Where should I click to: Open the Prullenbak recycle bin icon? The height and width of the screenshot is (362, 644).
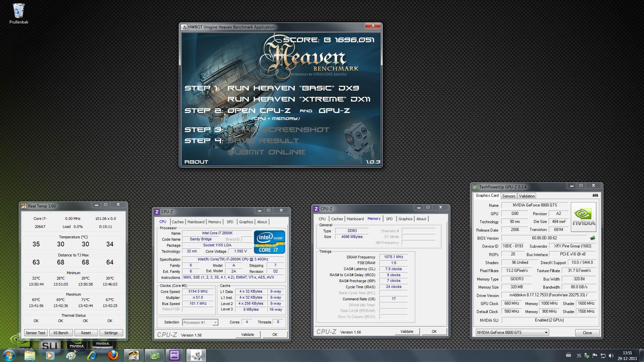[x=19, y=13]
